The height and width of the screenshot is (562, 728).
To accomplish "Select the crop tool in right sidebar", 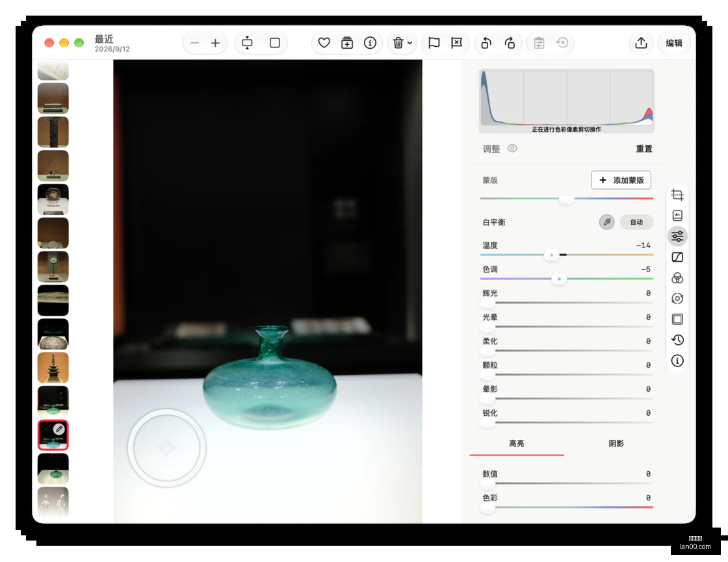I will click(x=677, y=195).
